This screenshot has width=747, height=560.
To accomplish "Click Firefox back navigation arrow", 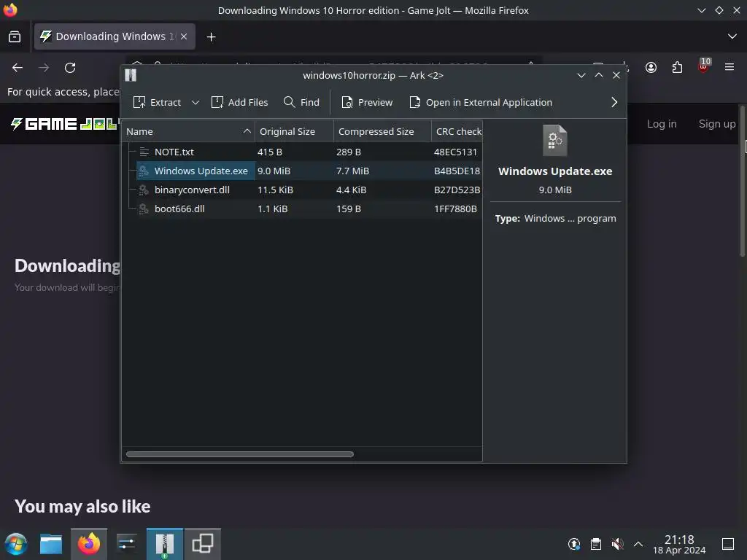I will click(x=18, y=68).
